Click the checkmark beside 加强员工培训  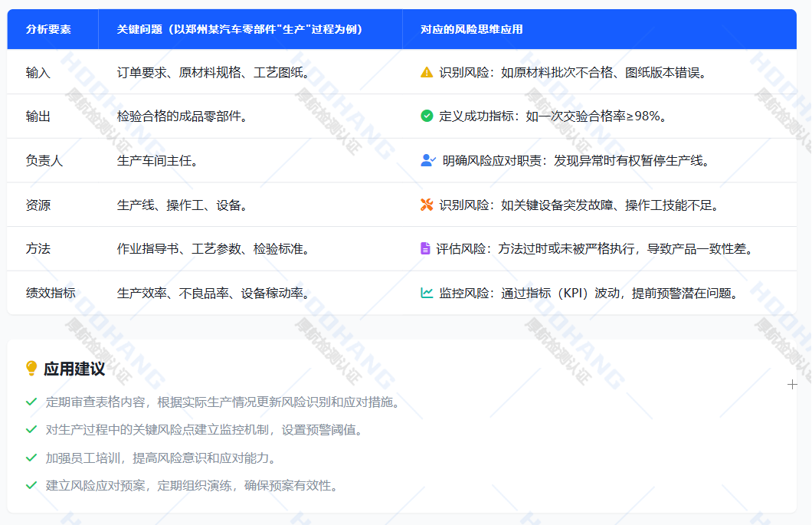tap(31, 458)
